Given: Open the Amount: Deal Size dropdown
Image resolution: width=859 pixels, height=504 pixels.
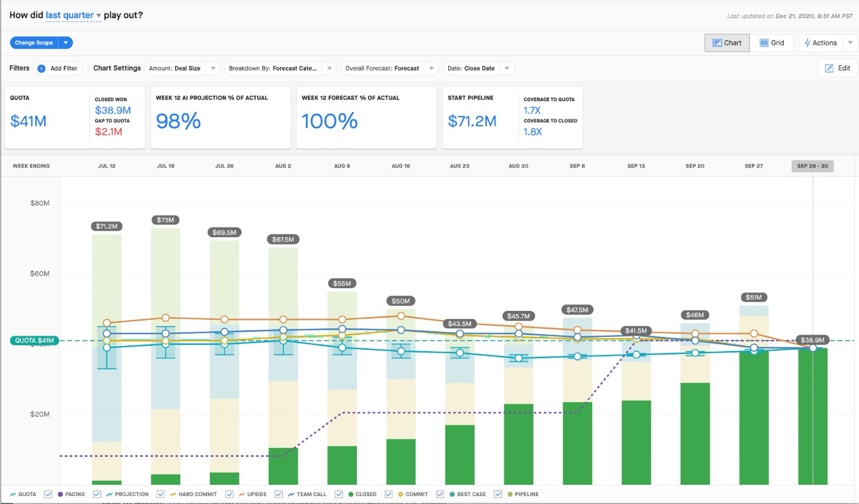Looking at the screenshot, I should coord(182,69).
